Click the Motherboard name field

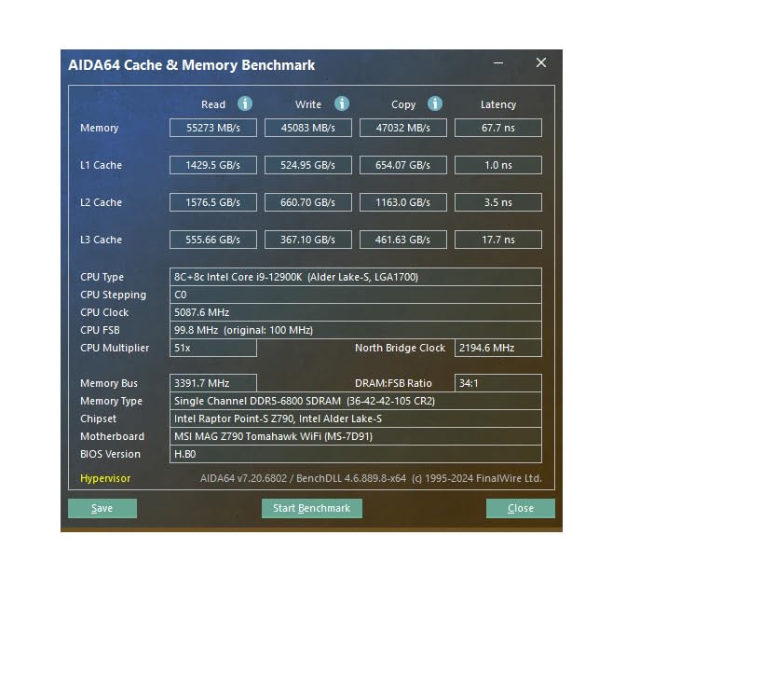point(355,436)
